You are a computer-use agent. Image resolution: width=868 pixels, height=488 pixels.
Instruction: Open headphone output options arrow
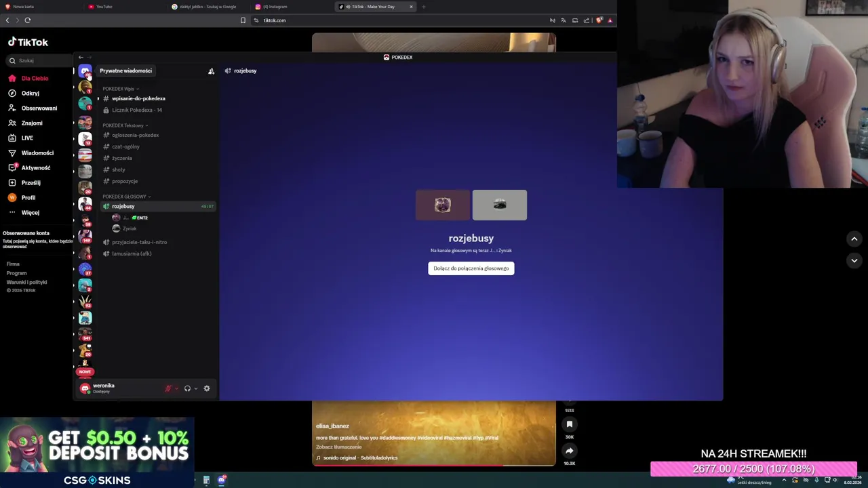196,388
